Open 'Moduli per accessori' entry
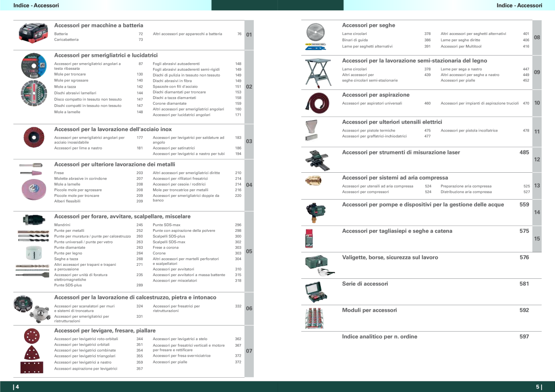The height and width of the screenshot is (392, 555). click(x=369, y=311)
